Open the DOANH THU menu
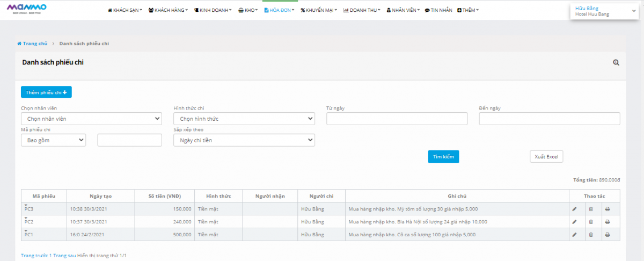 [x=361, y=10]
